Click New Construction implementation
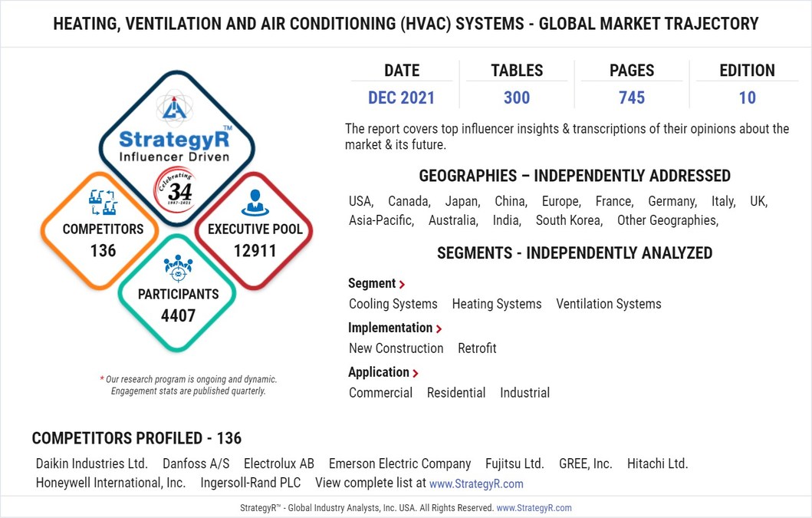This screenshot has height=518, width=812. 396,348
